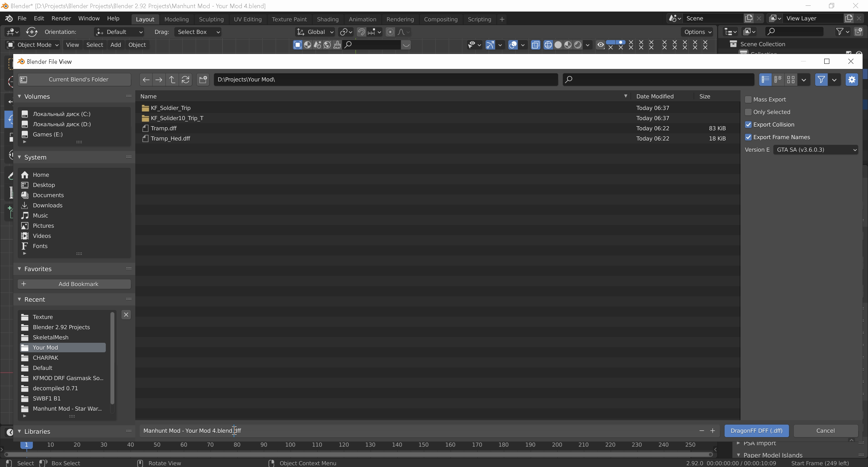Viewport: 868px width, 467px height.
Task: Uncheck Export Collision
Action: 748,125
